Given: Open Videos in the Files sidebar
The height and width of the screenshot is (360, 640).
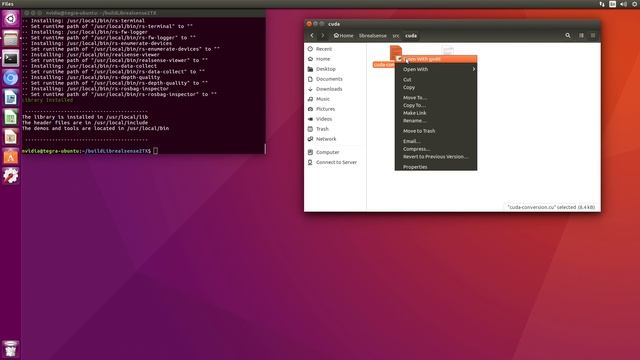Looking at the screenshot, I should tap(324, 119).
